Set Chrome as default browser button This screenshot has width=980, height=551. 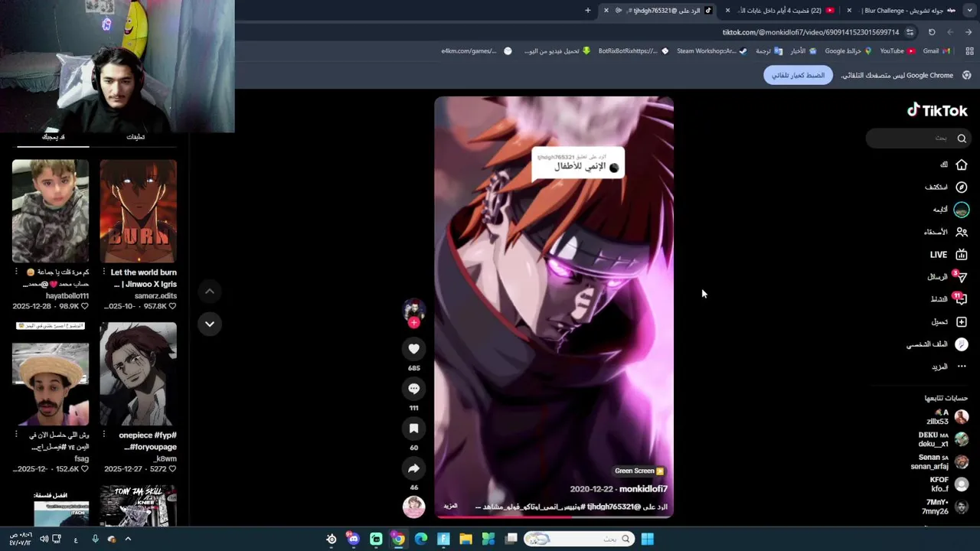pyautogui.click(x=798, y=75)
